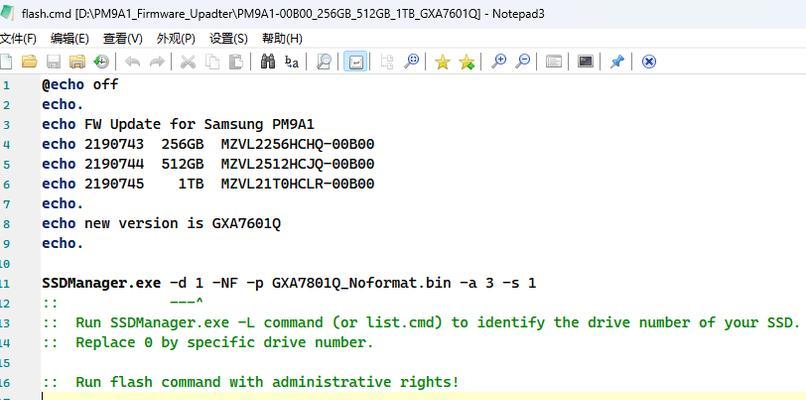Click the blue circle X exit icon
The height and width of the screenshot is (400, 806).
click(x=649, y=62)
